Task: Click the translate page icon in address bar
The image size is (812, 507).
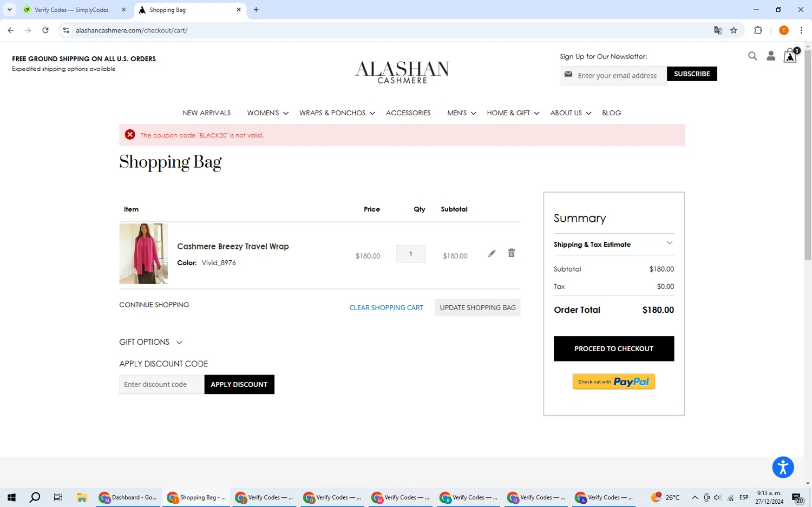Action: point(718,30)
